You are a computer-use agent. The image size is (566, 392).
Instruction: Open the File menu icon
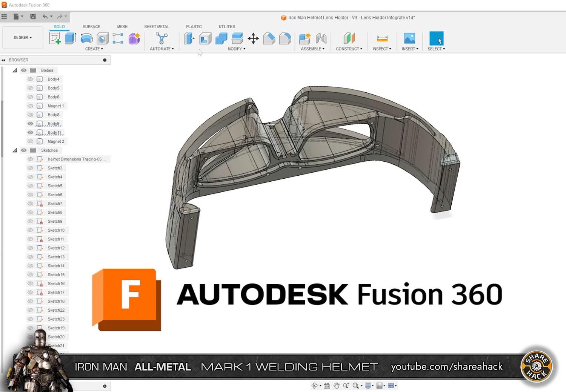[x=16, y=17]
